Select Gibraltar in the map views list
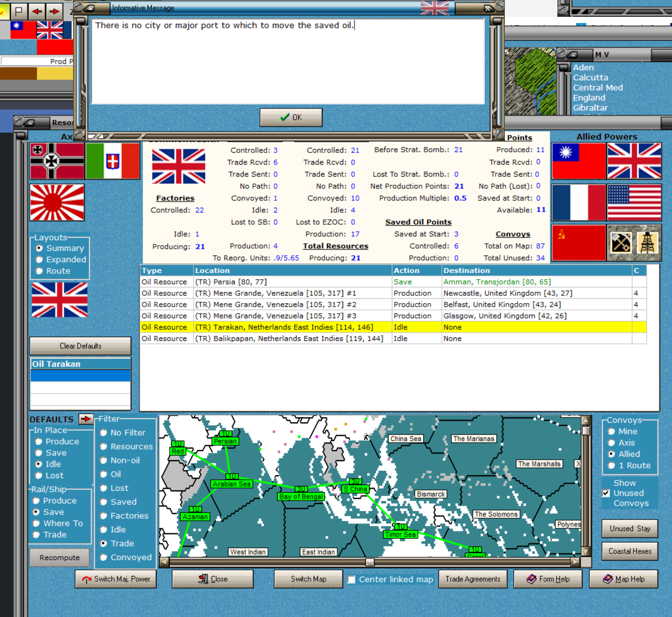 tap(590, 108)
